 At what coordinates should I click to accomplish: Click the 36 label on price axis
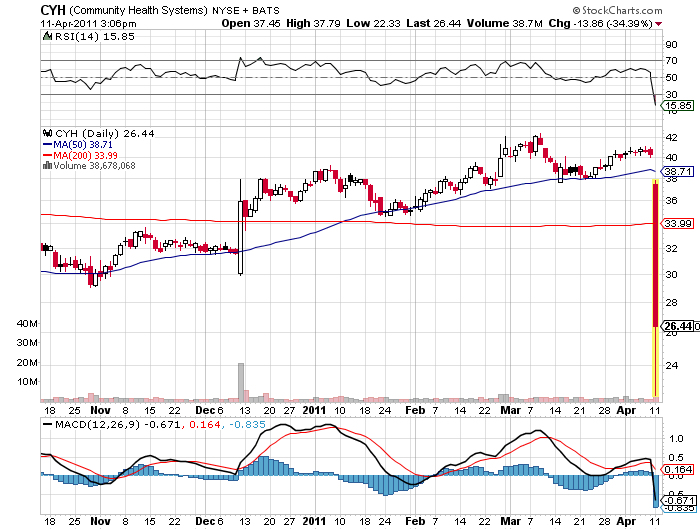pos(671,200)
